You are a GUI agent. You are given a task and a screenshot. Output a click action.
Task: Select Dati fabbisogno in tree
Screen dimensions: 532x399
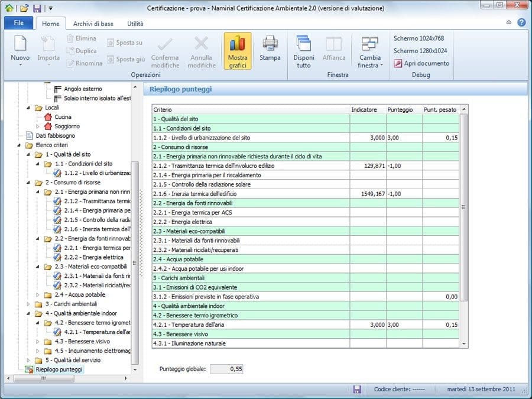point(56,135)
